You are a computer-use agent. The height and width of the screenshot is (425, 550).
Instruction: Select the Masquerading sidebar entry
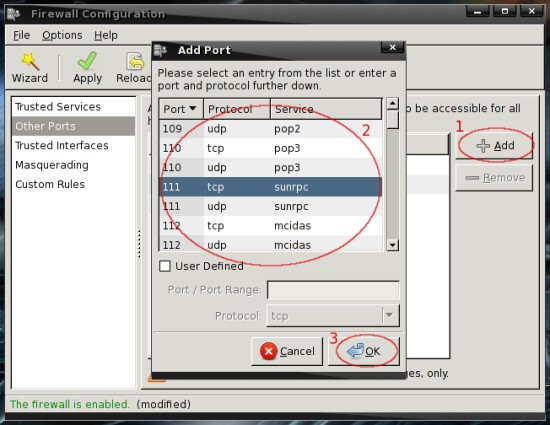point(52,165)
